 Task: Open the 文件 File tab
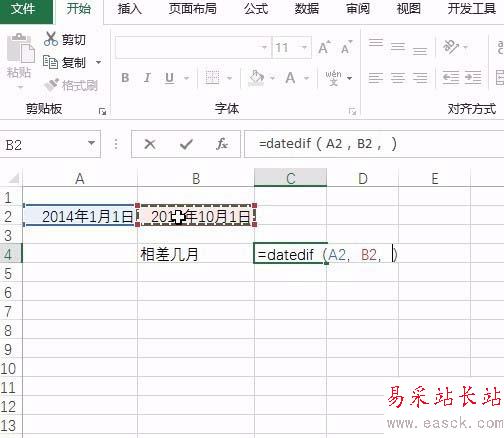pyautogui.click(x=26, y=11)
